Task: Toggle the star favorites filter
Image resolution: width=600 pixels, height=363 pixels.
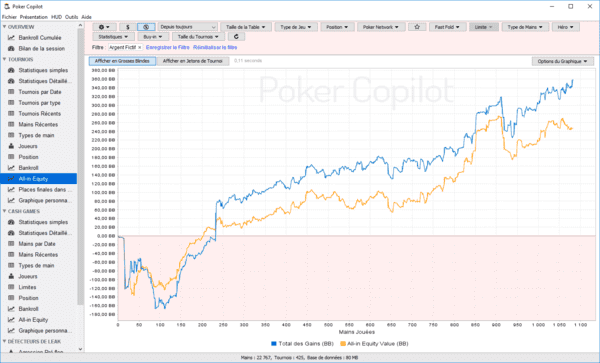Action: 417,27
